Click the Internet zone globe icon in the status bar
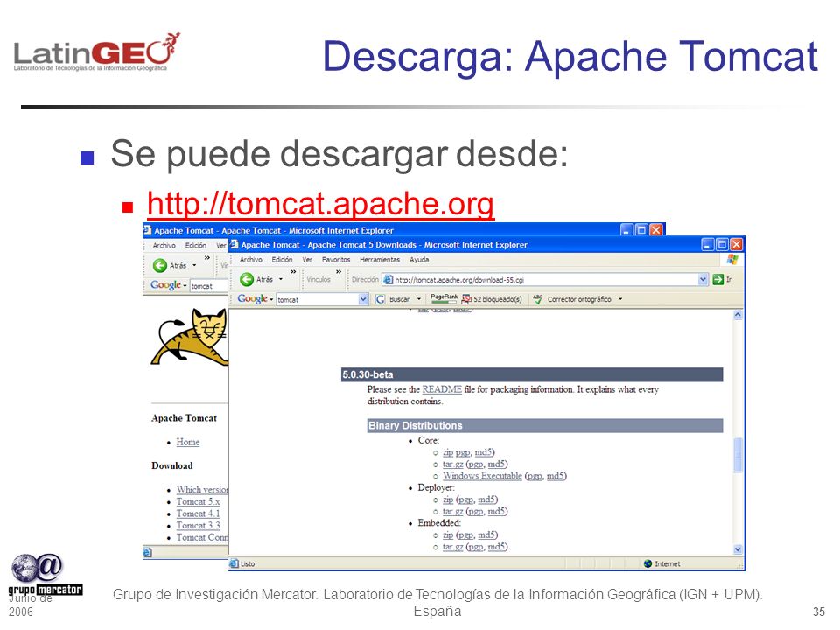The width and height of the screenshot is (840, 630). coord(647,563)
